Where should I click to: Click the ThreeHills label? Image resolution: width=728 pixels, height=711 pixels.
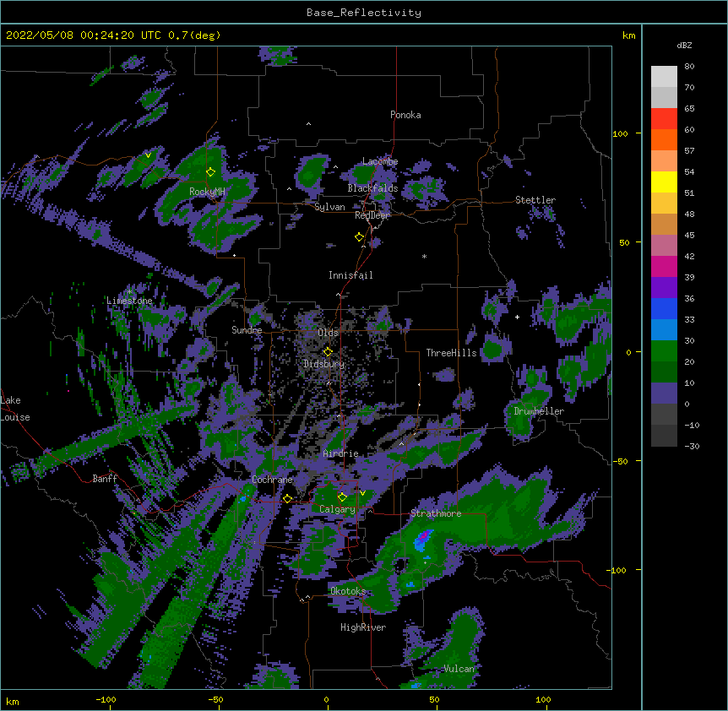click(x=451, y=353)
